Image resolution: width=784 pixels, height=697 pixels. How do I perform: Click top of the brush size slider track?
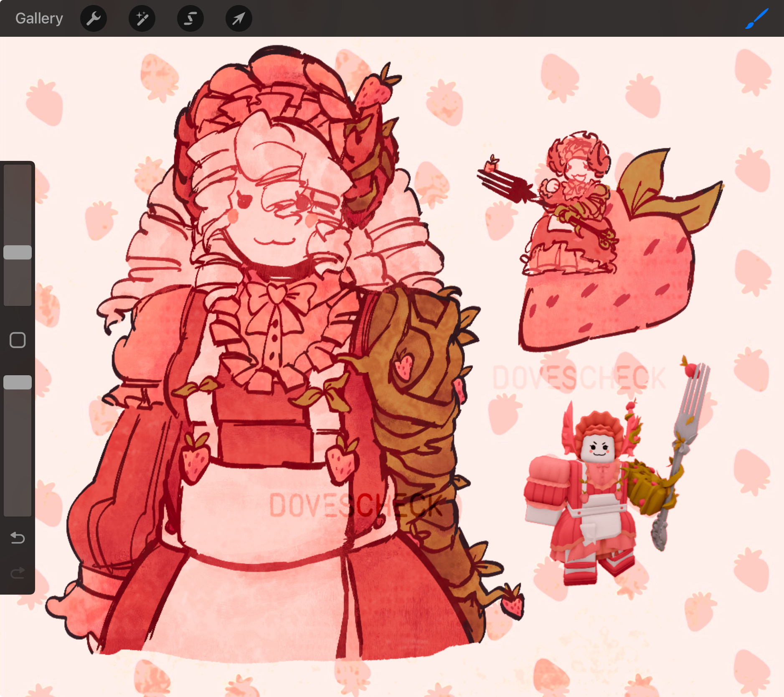coord(18,171)
